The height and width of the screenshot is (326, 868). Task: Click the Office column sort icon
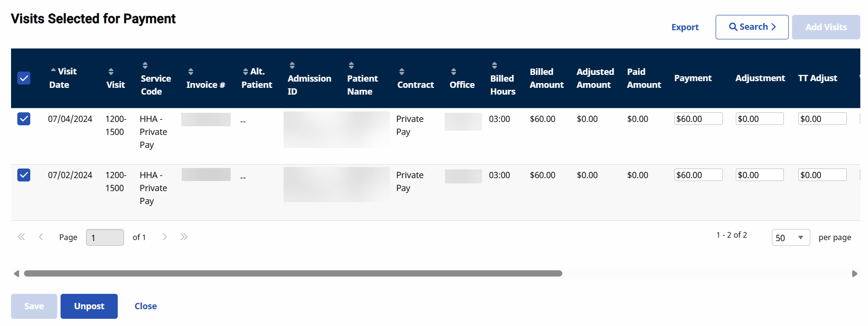click(454, 72)
